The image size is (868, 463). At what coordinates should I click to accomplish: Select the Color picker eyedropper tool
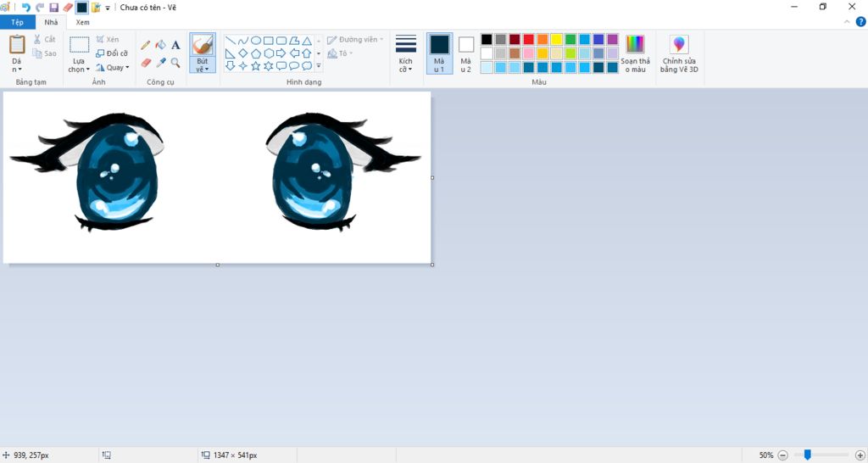coord(160,63)
